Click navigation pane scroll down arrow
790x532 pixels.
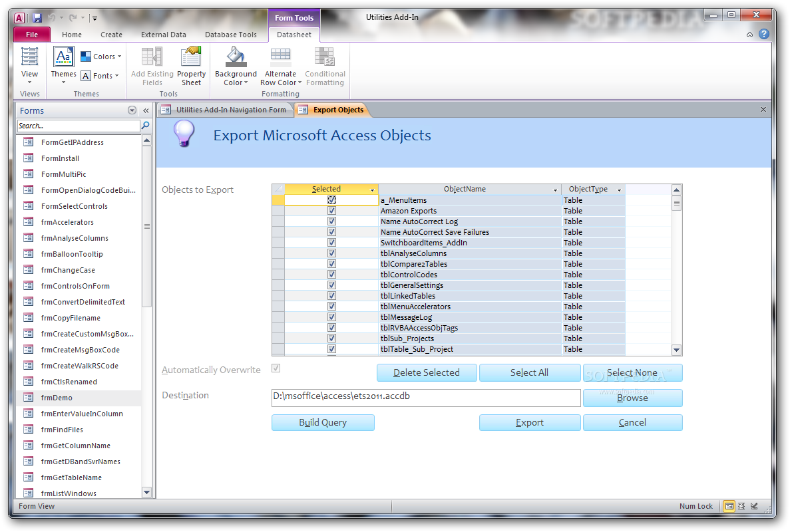pos(146,492)
